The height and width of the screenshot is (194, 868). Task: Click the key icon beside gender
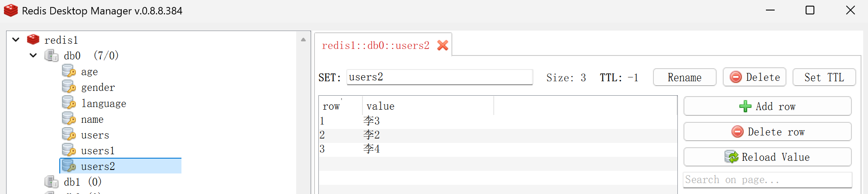point(69,87)
